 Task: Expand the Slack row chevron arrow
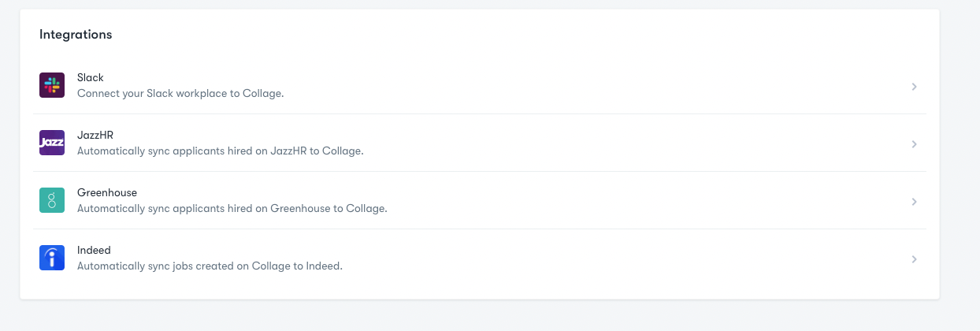tap(914, 87)
